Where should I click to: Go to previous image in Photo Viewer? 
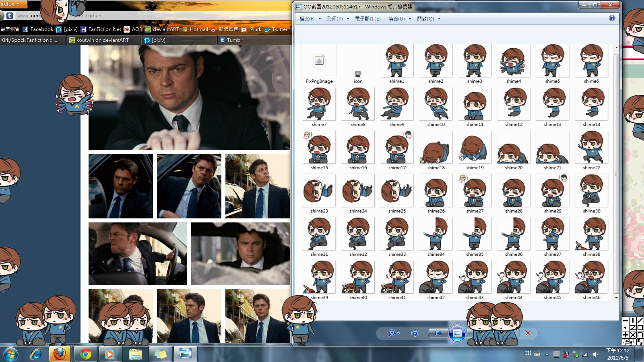click(x=438, y=333)
